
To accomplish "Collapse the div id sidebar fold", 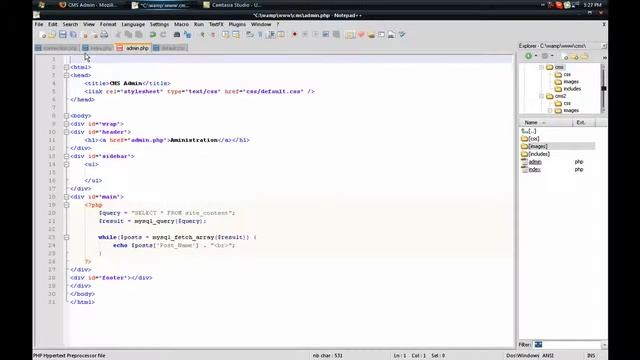I will (66, 156).
